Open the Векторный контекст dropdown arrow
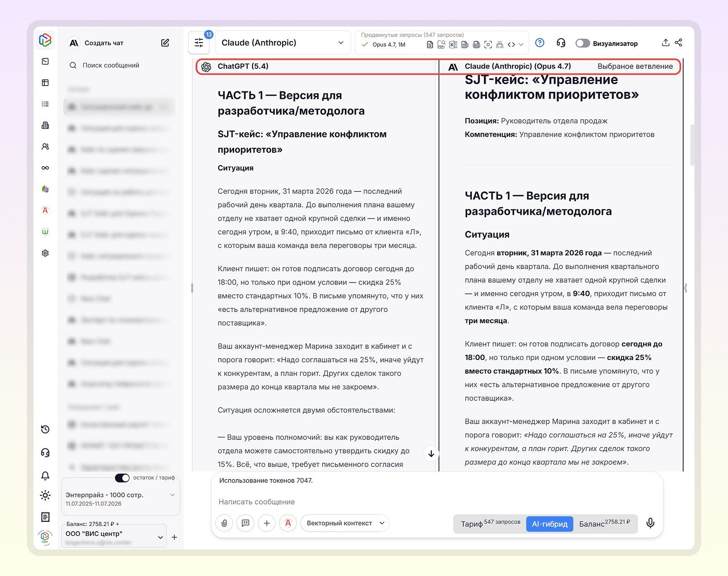728x576 pixels. click(382, 523)
